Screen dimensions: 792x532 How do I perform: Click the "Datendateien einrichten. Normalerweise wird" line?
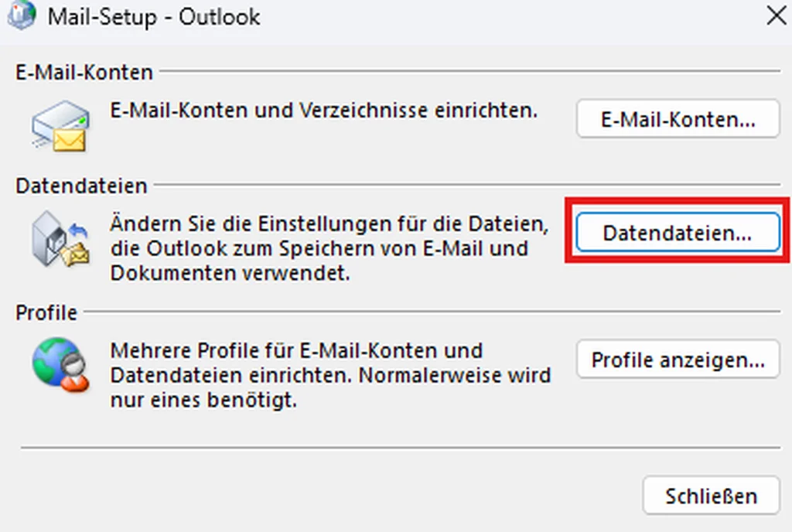(x=330, y=376)
